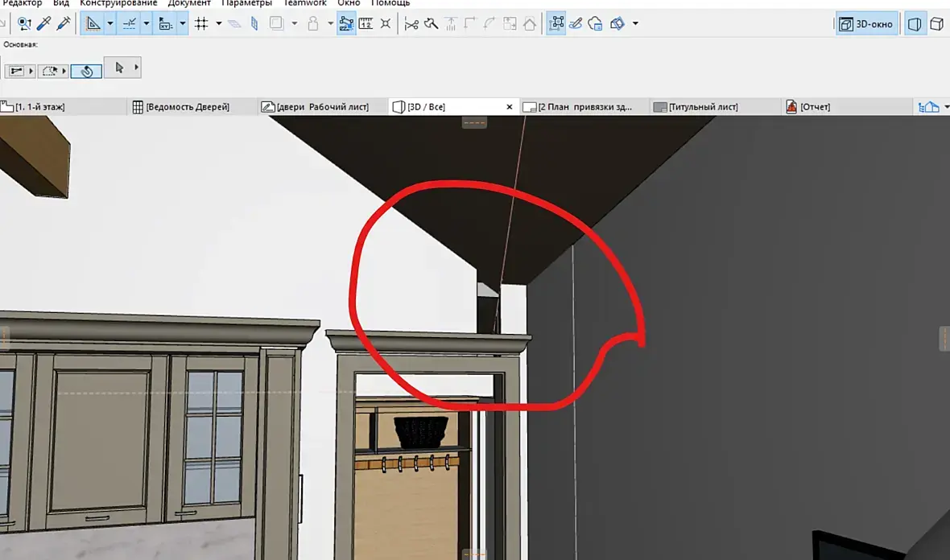Open the Параметры menu
Viewport: 950px width, 560px height.
click(246, 3)
